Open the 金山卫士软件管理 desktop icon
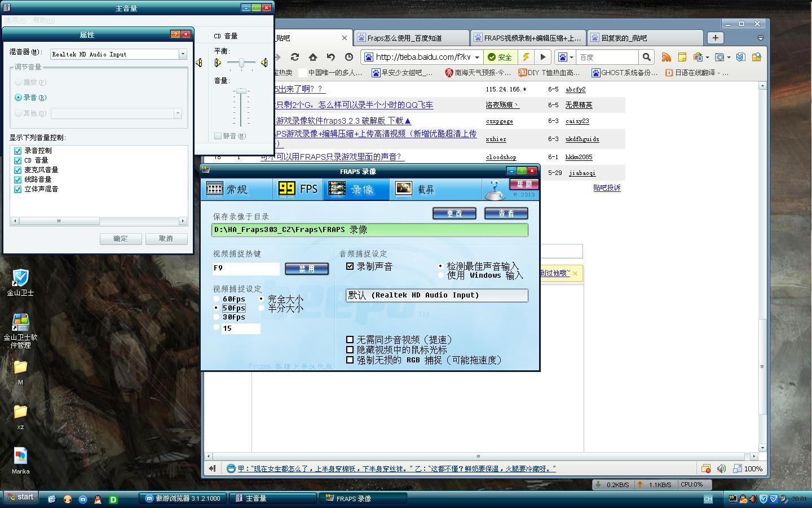The height and width of the screenshot is (508, 812). point(20,331)
